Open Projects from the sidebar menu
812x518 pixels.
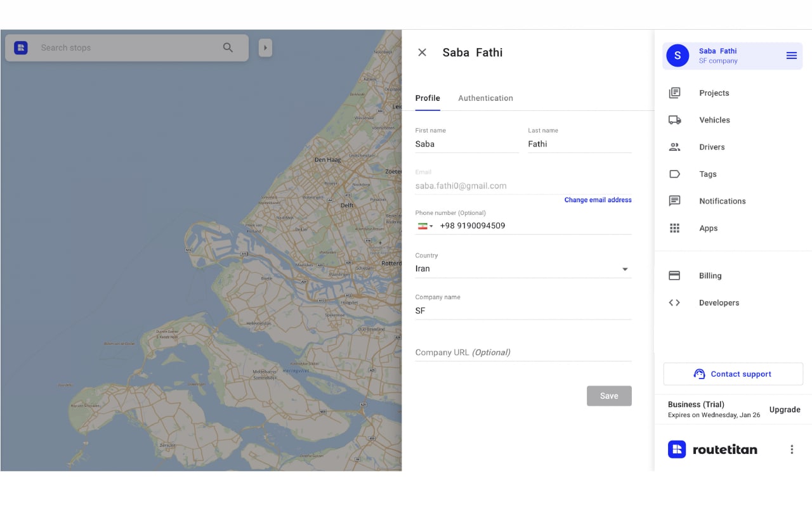point(714,93)
